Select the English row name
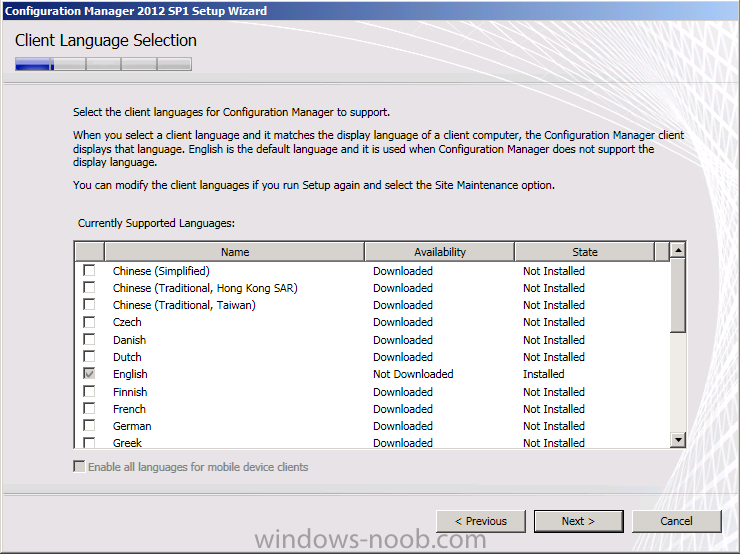The image size is (740, 554). (x=130, y=374)
